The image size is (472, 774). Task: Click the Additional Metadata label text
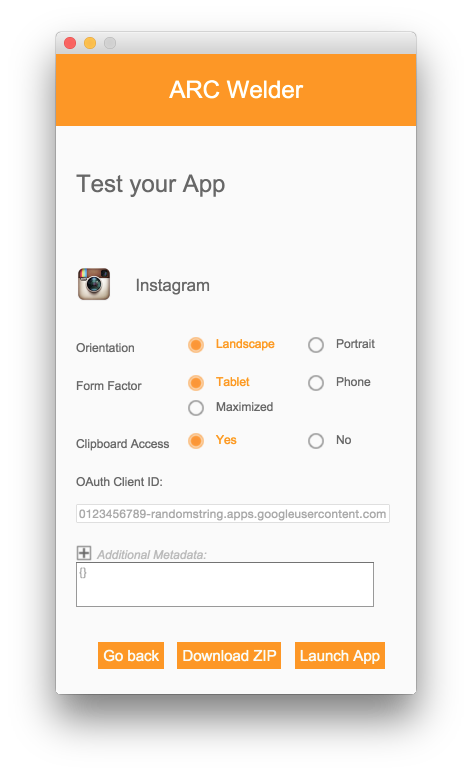click(x=152, y=555)
